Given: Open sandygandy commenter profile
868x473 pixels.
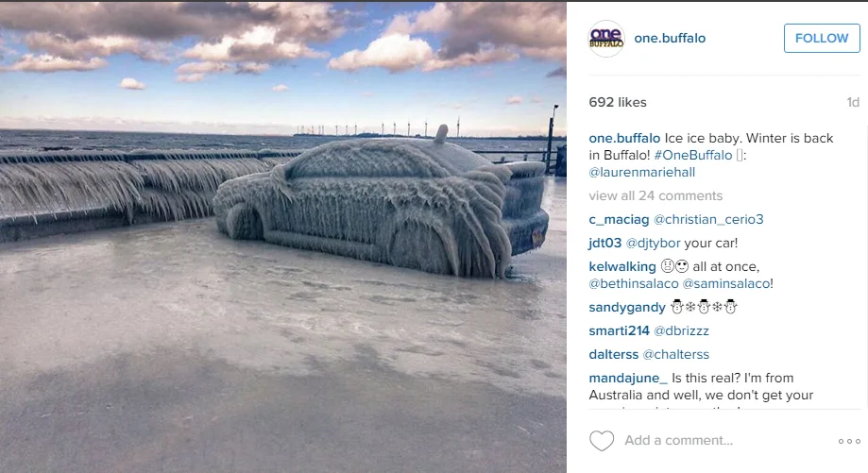Looking at the screenshot, I should [627, 308].
